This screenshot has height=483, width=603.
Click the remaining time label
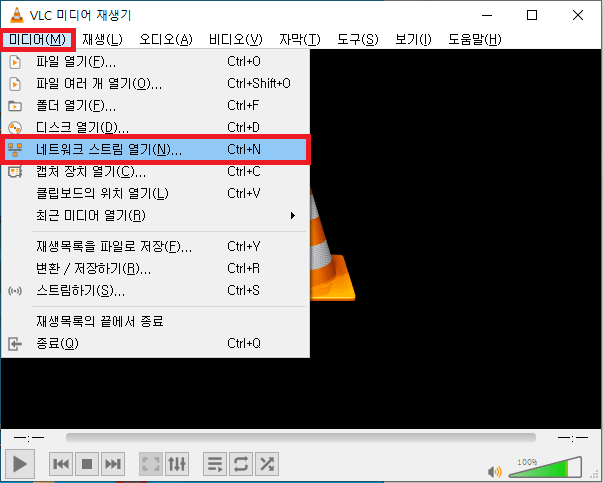573,438
